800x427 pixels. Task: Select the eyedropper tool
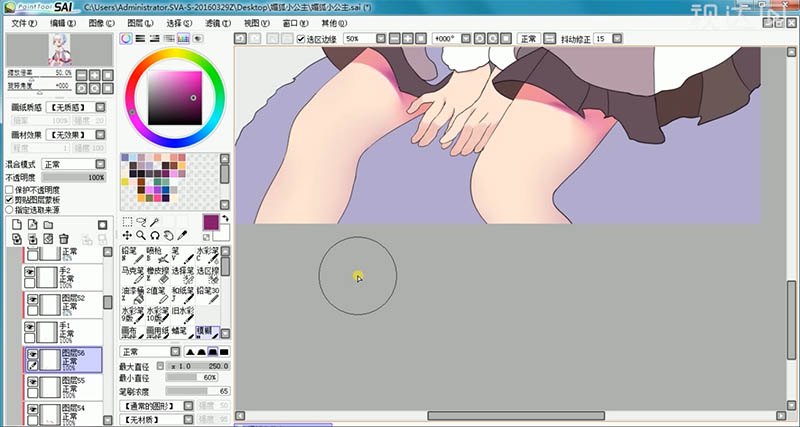click(182, 235)
